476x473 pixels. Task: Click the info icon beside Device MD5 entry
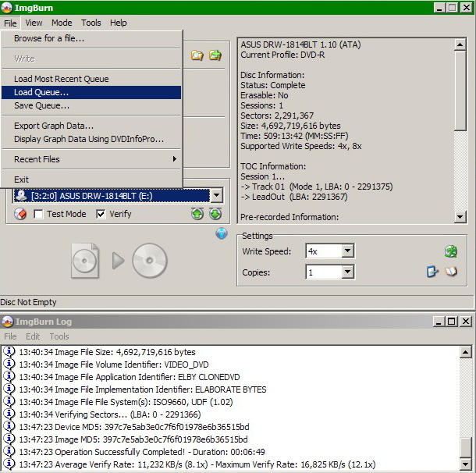[x=9, y=426]
